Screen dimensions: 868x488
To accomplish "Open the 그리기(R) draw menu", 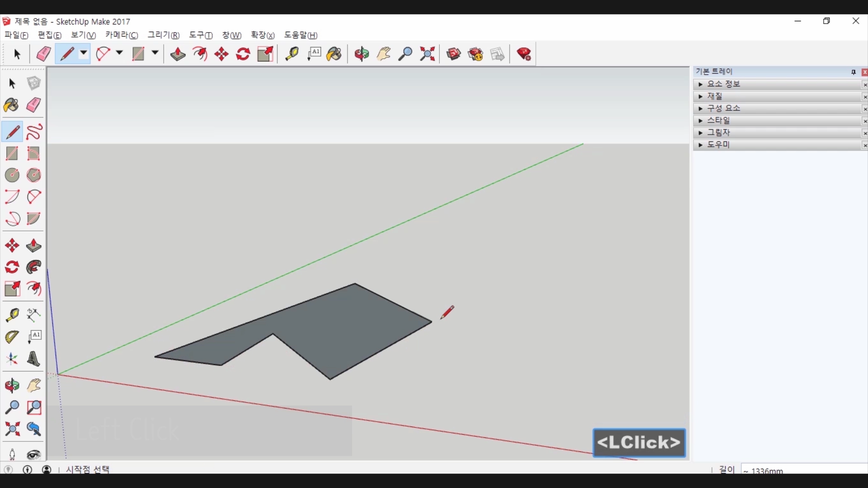I will [163, 35].
